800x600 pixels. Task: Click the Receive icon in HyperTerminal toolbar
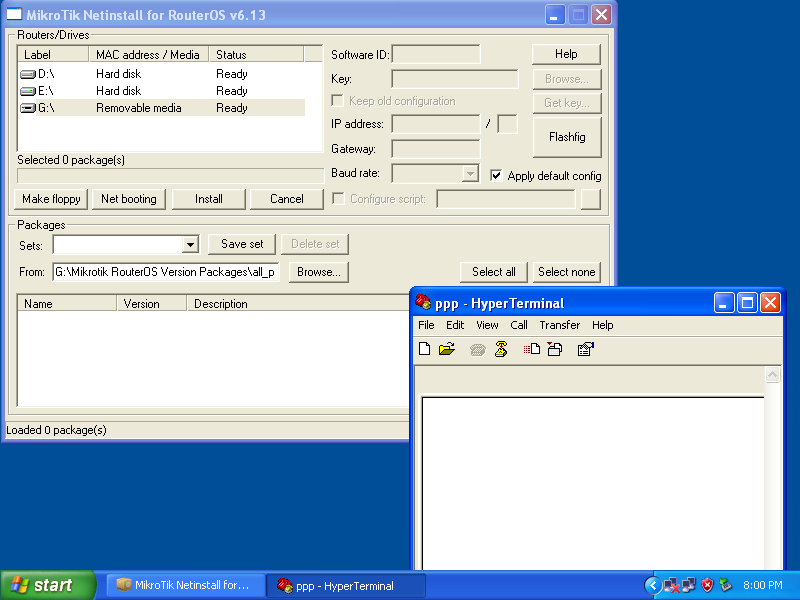tap(555, 349)
